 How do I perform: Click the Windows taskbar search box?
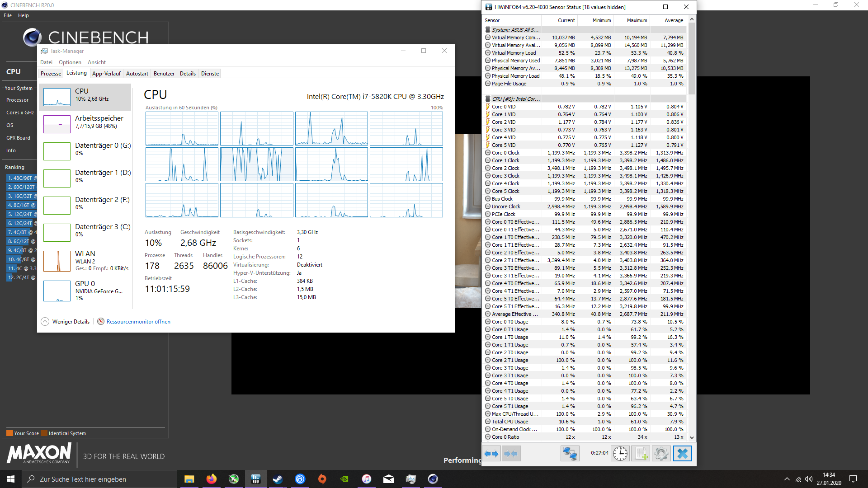(x=99, y=479)
